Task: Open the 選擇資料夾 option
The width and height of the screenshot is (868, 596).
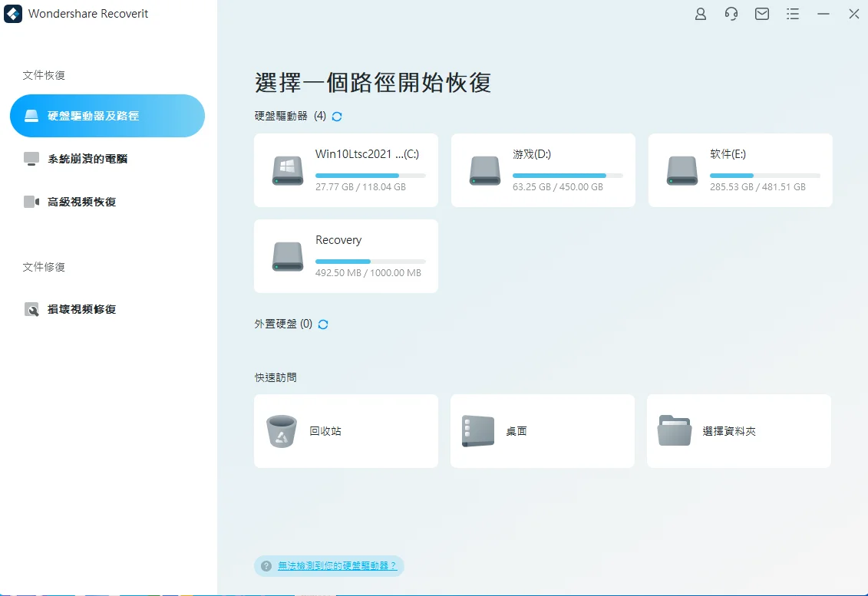Action: 738,430
